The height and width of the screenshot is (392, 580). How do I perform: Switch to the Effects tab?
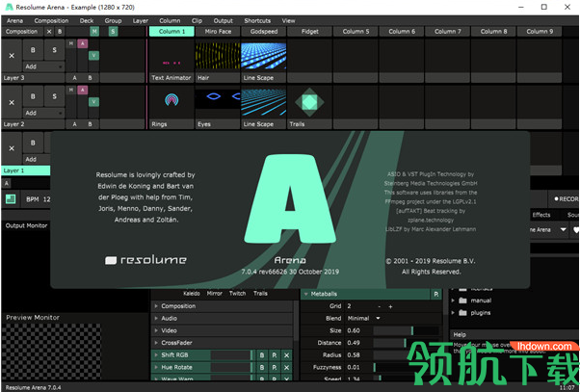(541, 215)
